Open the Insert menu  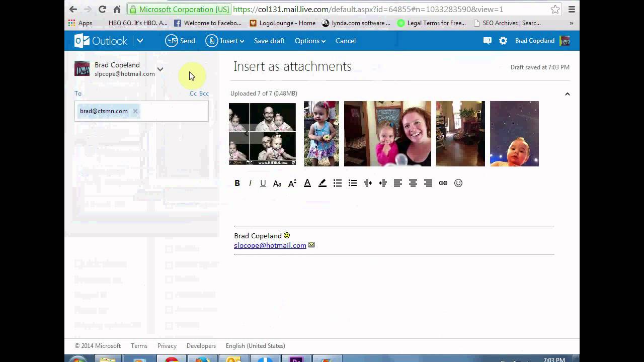coord(225,41)
